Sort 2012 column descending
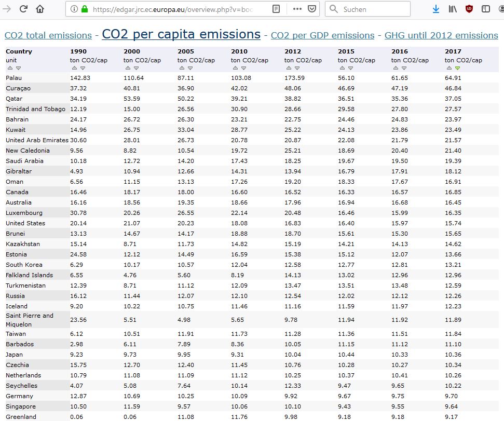 click(297, 68)
